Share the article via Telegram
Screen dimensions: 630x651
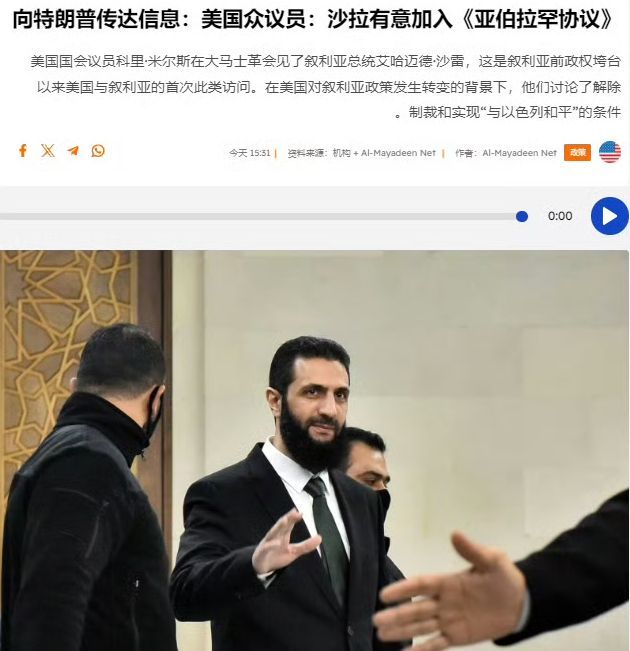pos(73,151)
